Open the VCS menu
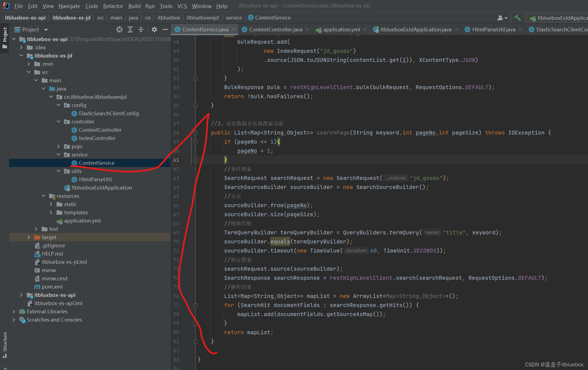Screen dimensions: 588x370 click(x=182, y=6)
